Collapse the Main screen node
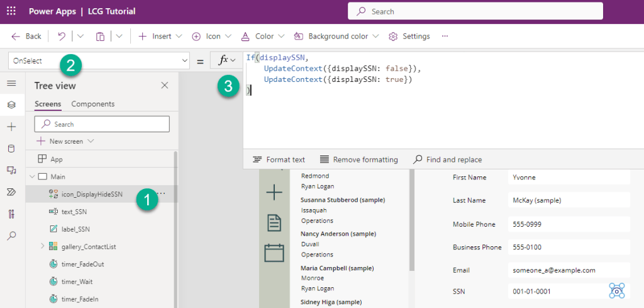The width and height of the screenshot is (644, 308). tap(32, 177)
